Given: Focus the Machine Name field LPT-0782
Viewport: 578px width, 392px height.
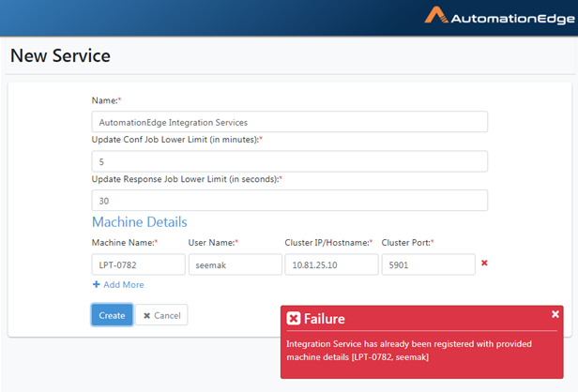Looking at the screenshot, I should pyautogui.click(x=138, y=264).
